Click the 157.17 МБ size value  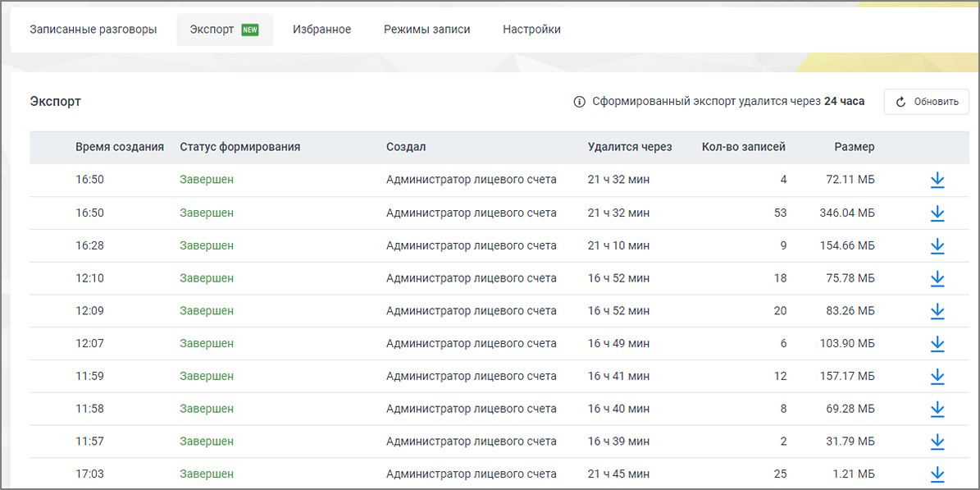click(847, 376)
